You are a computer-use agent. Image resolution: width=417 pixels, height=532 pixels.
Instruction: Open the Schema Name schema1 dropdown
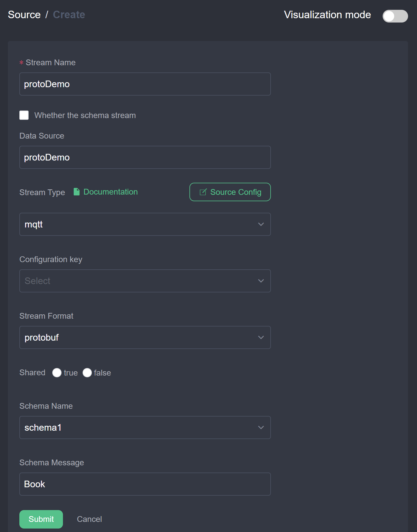tap(145, 428)
